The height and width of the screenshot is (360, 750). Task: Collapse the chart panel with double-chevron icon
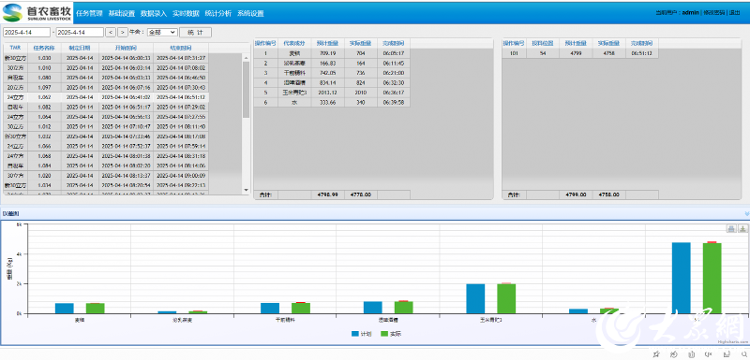tap(746, 213)
